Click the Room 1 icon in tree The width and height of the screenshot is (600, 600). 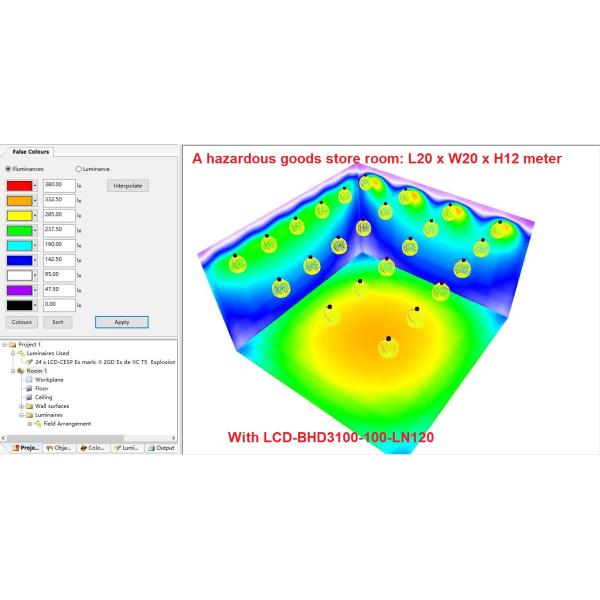[x=21, y=371]
